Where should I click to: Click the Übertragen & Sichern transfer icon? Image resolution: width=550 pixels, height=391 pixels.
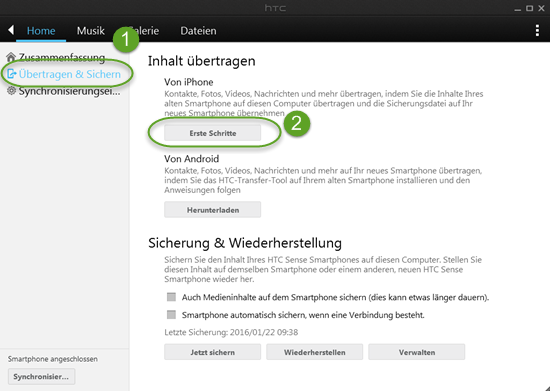click(12, 74)
